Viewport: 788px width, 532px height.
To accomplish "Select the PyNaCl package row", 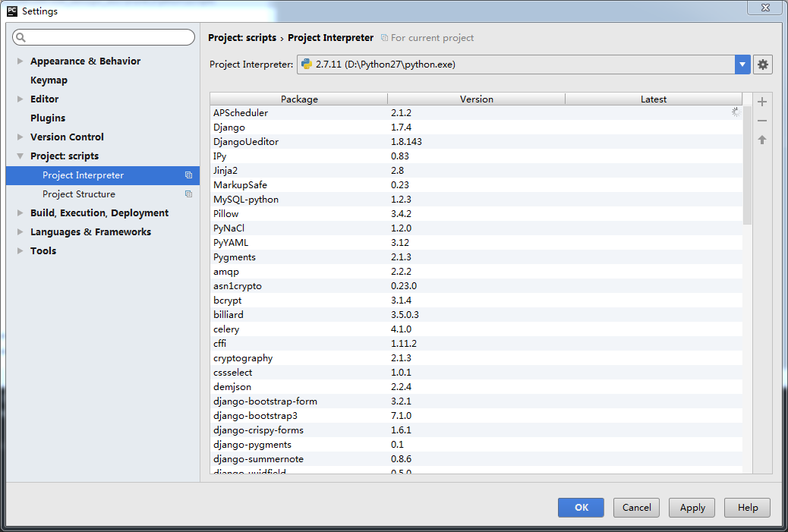I will 476,228.
